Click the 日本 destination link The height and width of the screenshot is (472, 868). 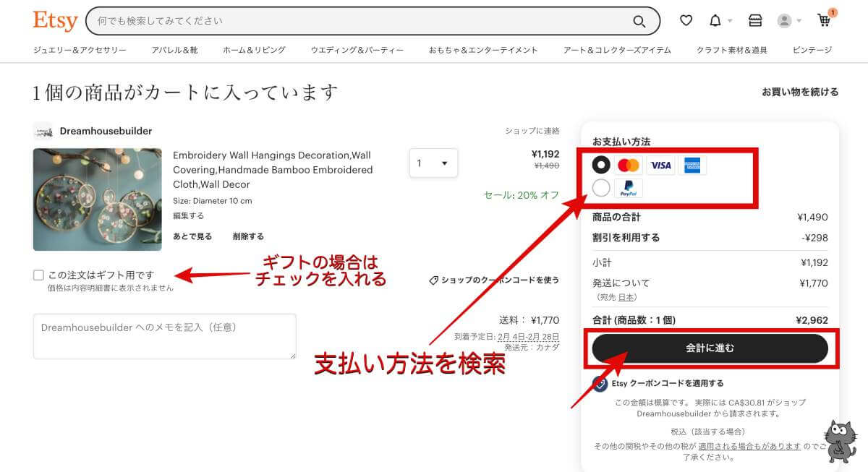pyautogui.click(x=626, y=297)
